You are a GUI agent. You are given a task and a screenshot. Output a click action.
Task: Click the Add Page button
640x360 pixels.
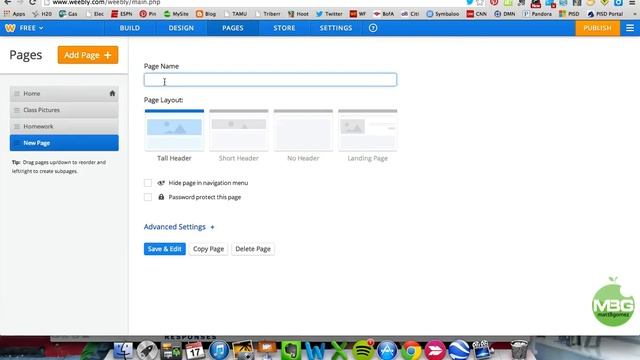click(88, 55)
